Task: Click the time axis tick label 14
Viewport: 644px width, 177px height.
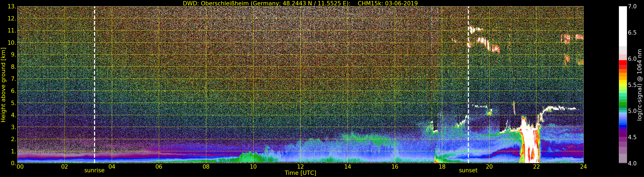Action: pyautogui.click(x=347, y=167)
